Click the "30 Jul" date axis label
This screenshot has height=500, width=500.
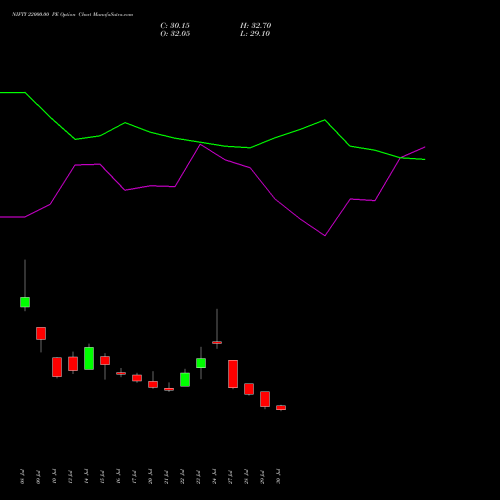click(x=278, y=477)
